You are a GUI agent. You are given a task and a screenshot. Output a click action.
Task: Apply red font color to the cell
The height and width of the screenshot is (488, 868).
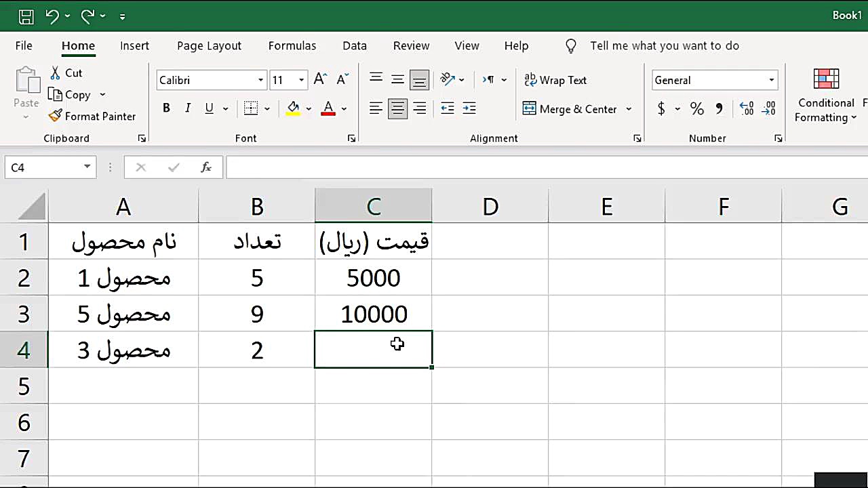click(x=328, y=108)
